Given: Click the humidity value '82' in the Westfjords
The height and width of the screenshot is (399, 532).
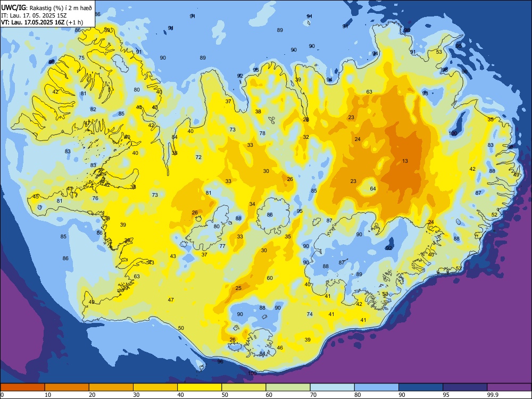Looking at the screenshot, I should point(93,109).
